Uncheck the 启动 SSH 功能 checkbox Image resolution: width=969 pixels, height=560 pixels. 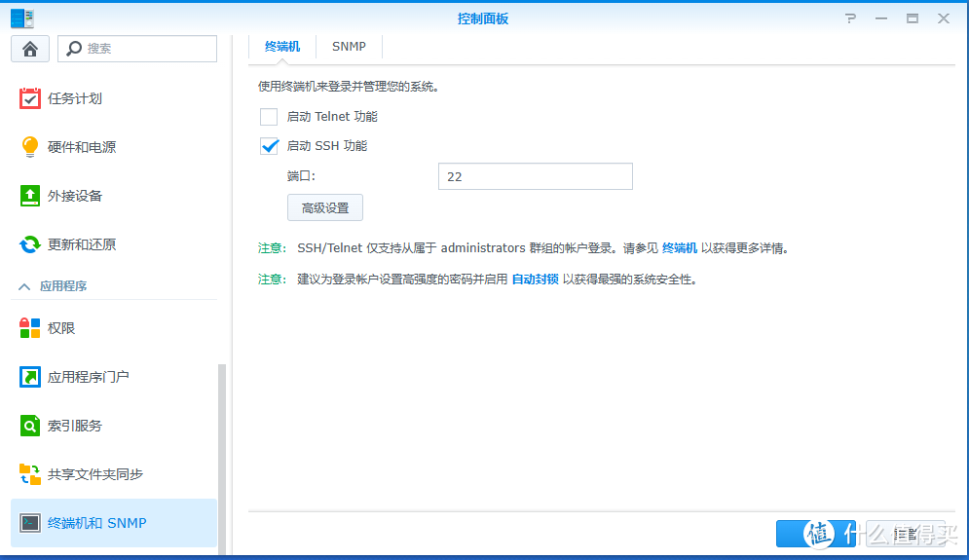pos(269,146)
